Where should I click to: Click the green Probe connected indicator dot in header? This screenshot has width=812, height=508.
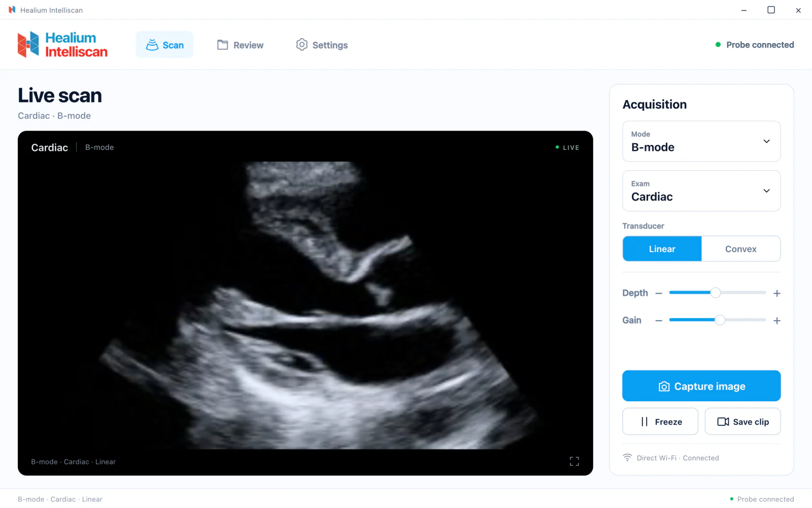tap(718, 45)
